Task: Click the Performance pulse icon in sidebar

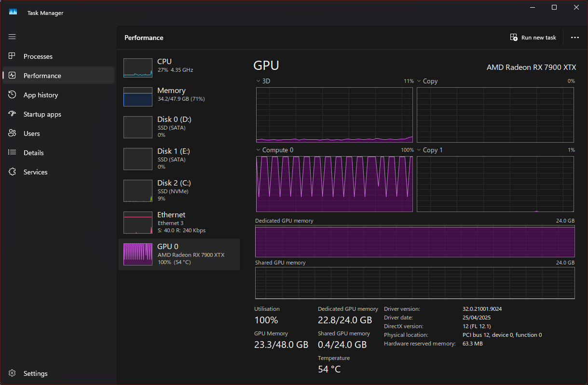Action: point(12,76)
